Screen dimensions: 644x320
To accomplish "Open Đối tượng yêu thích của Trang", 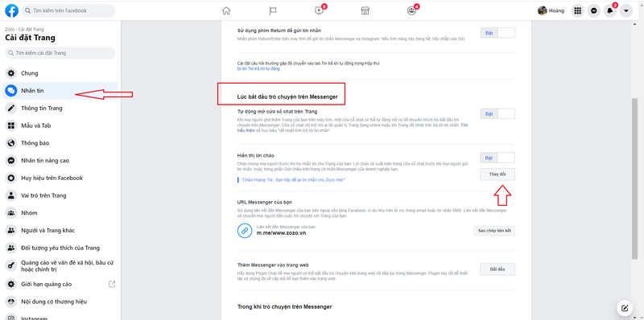I will 60,248.
